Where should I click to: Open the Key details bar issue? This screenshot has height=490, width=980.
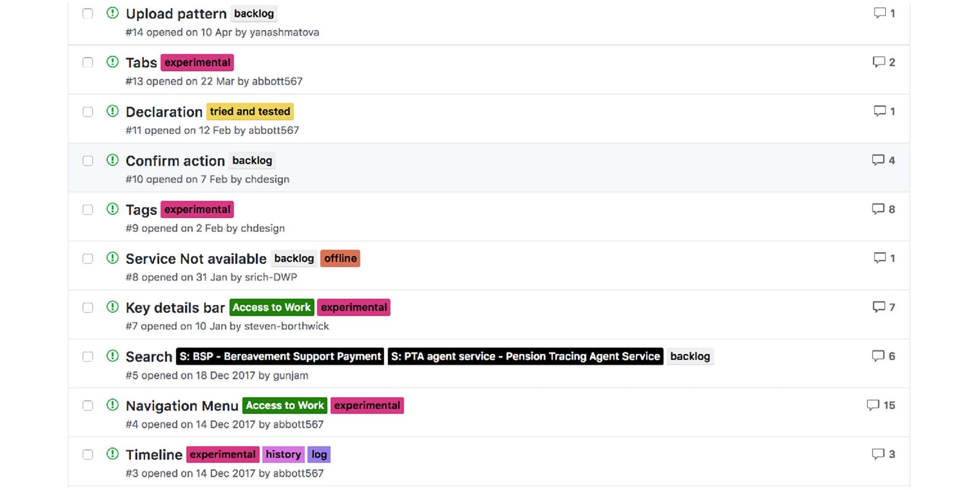[175, 307]
